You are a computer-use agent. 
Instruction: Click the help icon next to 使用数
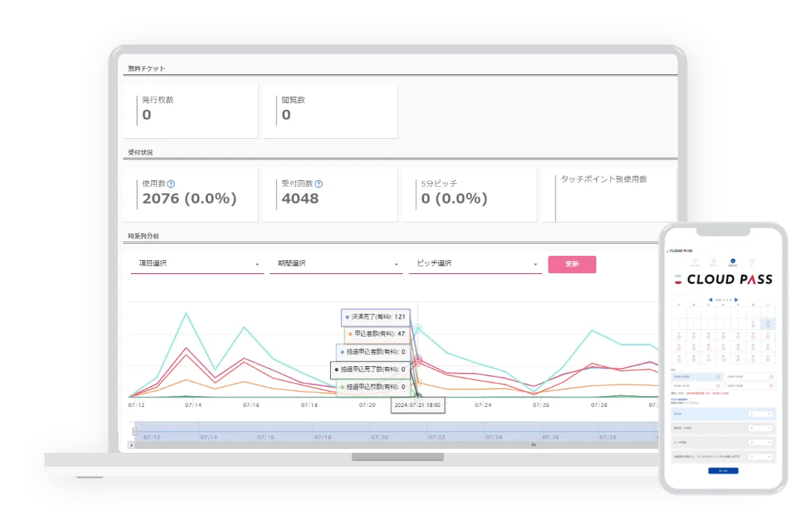(171, 185)
